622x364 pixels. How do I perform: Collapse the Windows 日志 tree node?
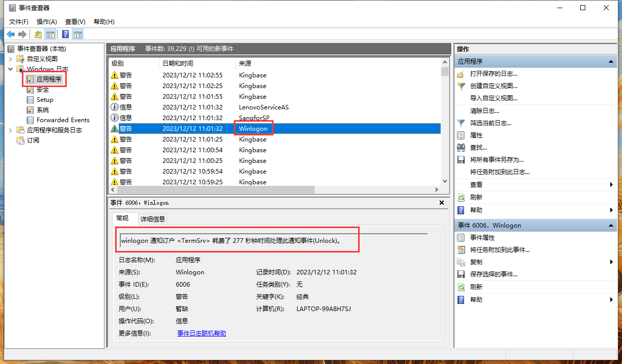coord(11,69)
